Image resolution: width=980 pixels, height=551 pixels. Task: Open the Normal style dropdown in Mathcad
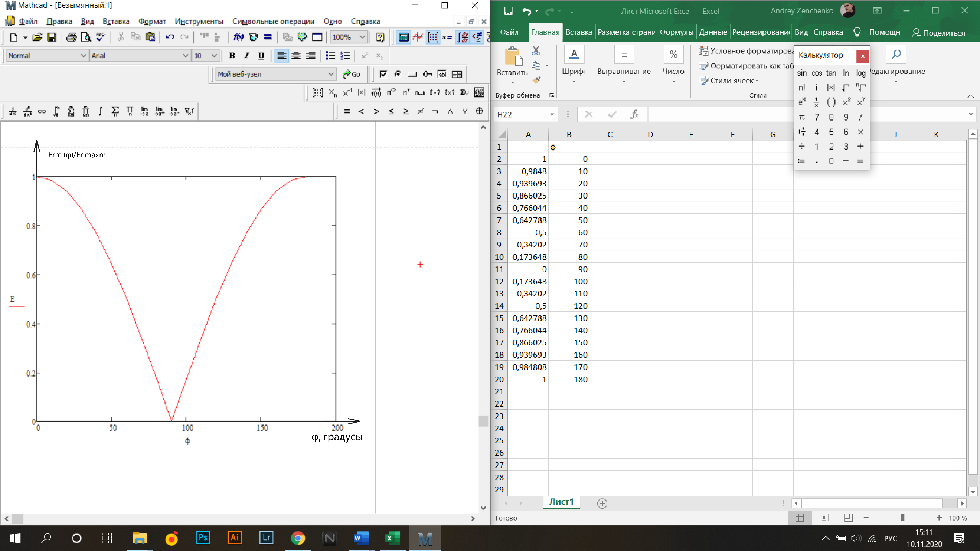click(83, 56)
